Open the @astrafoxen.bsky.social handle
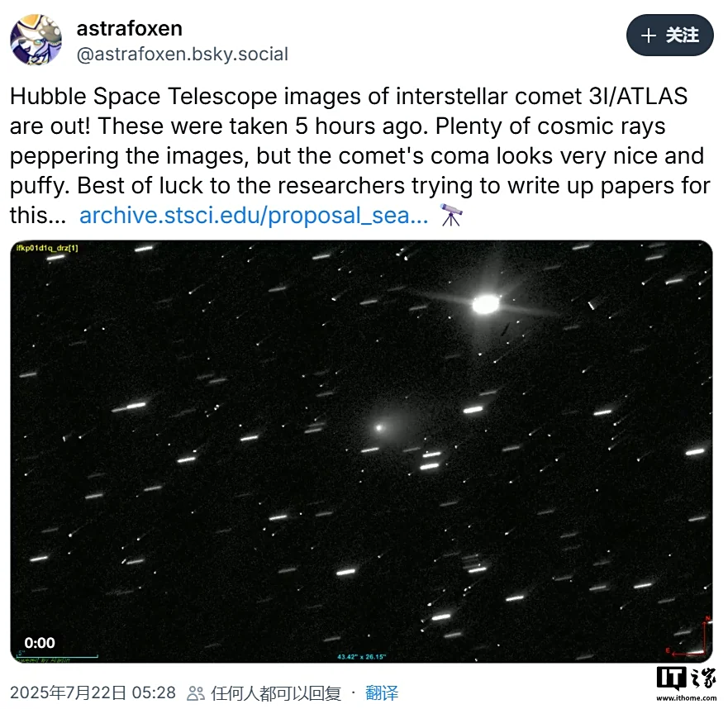Viewport: 728px width, 709px height. pyautogui.click(x=182, y=55)
